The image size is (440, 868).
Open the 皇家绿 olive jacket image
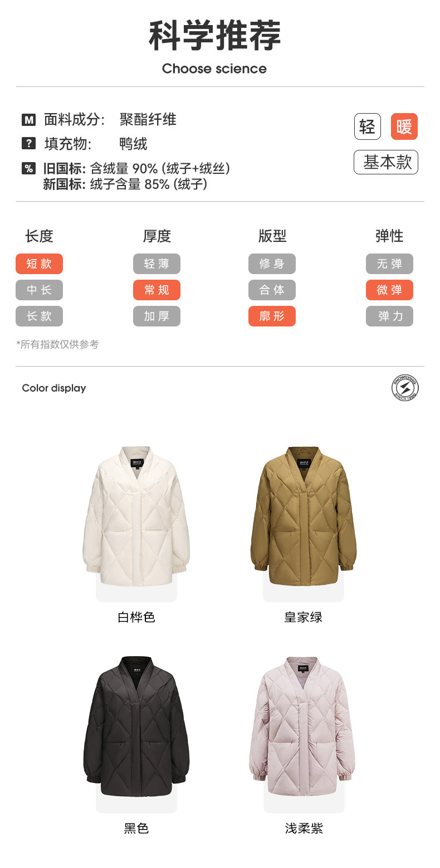(303, 516)
